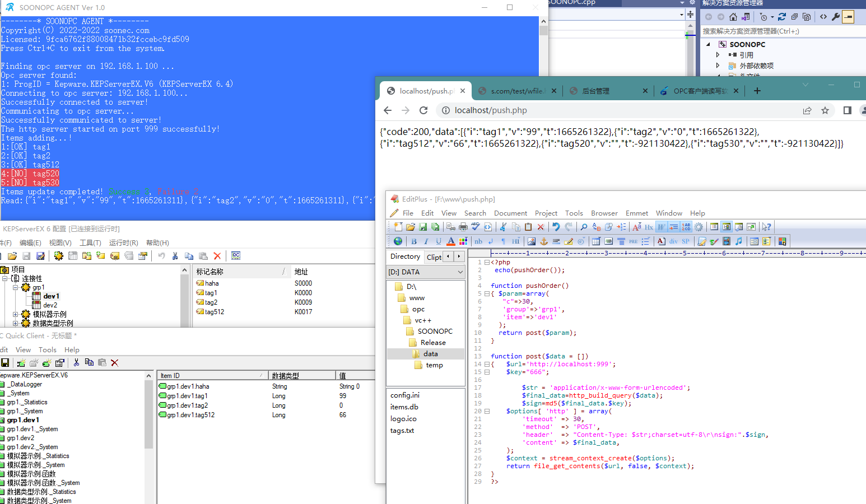Select config.ini in EditPlus file list

(x=405, y=395)
